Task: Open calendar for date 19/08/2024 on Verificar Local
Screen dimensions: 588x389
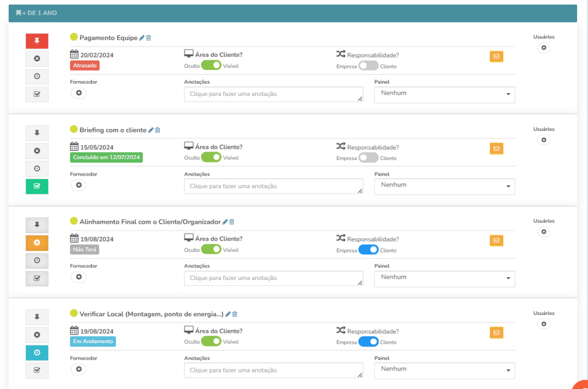Action: pyautogui.click(x=74, y=331)
